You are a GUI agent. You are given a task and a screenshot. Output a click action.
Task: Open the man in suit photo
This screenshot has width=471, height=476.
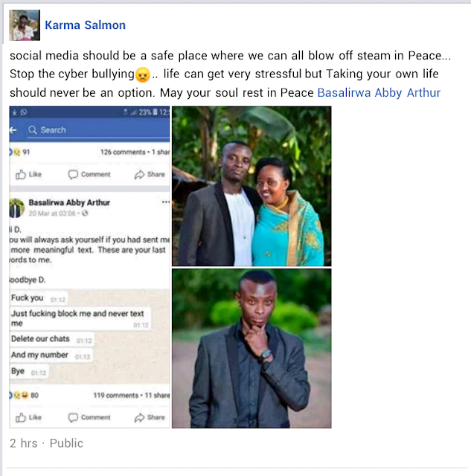[251, 348]
